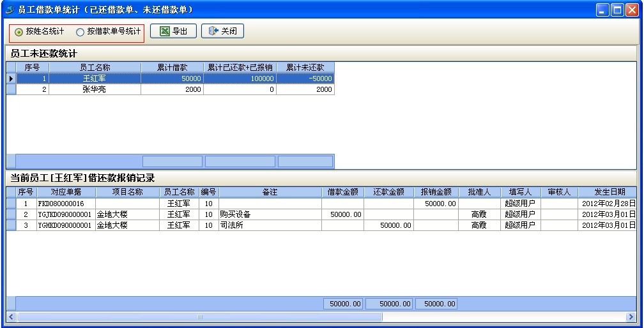
Task: Click the 导出 export button
Action: [x=173, y=31]
